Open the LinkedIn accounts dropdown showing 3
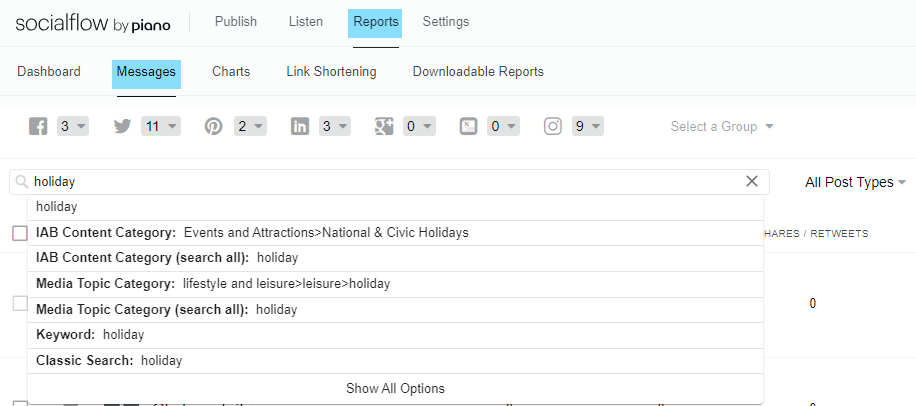Screen dimensions: 916x406 [335, 126]
